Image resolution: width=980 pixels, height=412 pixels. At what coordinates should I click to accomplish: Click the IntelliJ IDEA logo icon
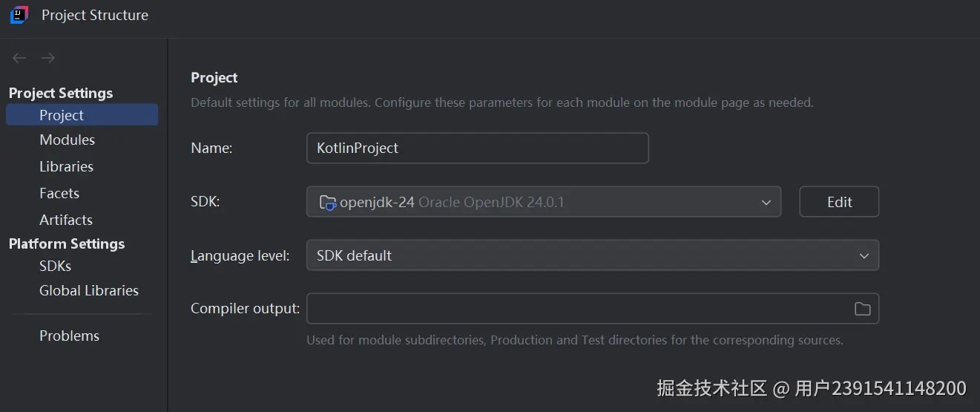pos(19,15)
